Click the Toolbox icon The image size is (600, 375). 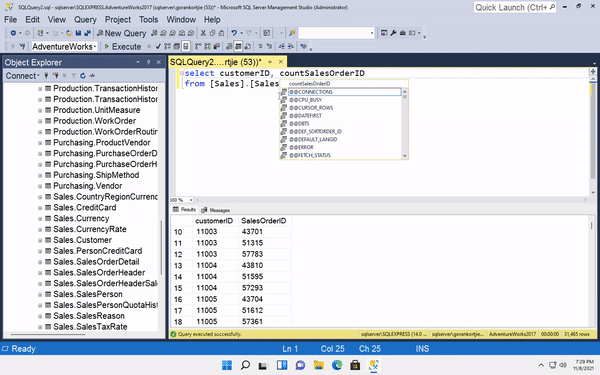pos(403,33)
